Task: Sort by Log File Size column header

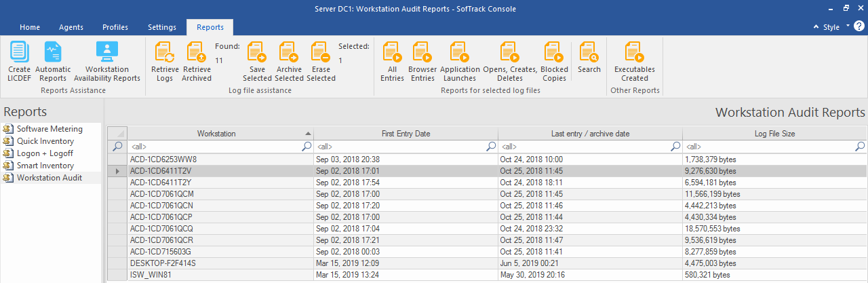Action: [x=774, y=134]
